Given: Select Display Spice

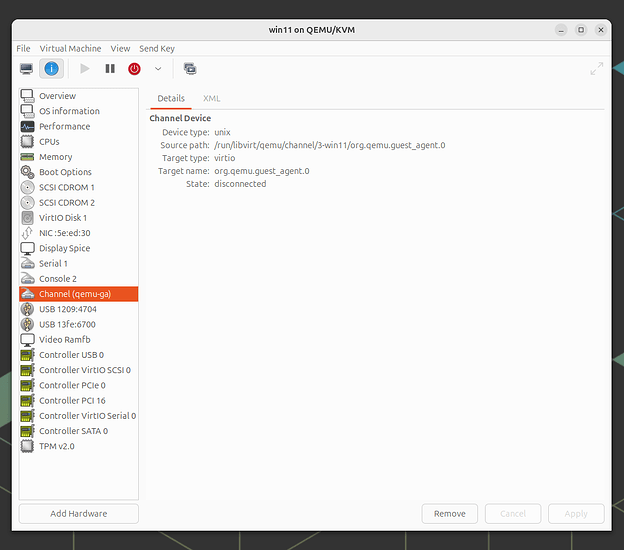Looking at the screenshot, I should tap(79, 248).
